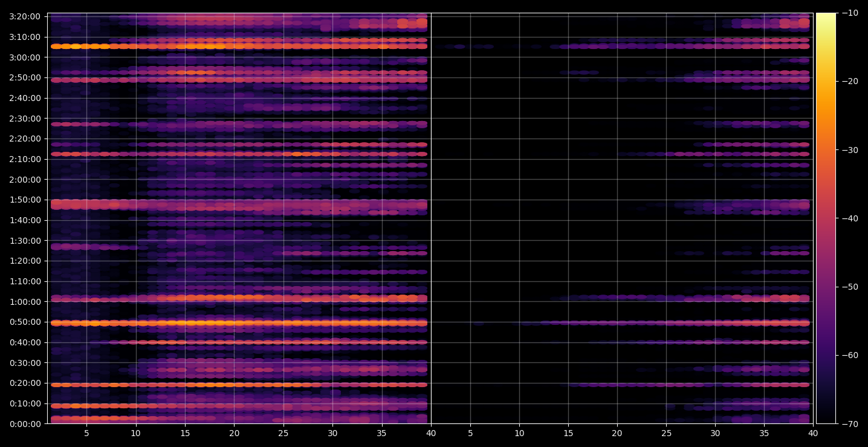Viewport: 868px width, 447px height.
Task: Click the 1:20:00 y-axis label
Action: coord(25,261)
